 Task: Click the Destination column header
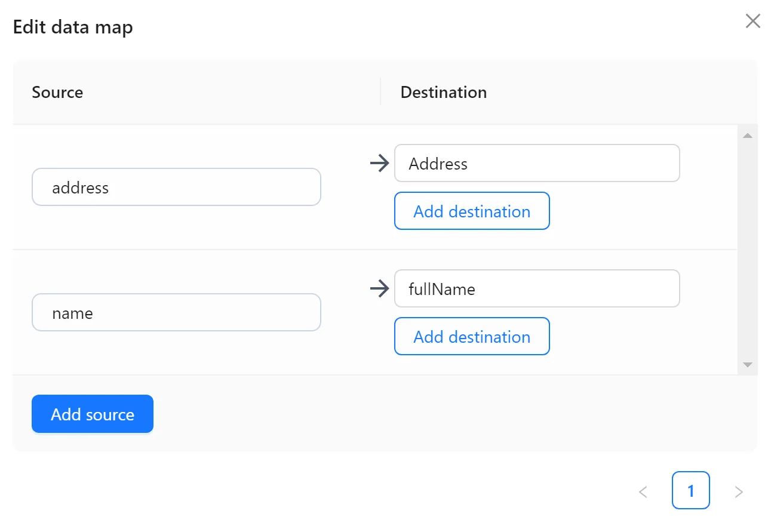[x=443, y=93]
